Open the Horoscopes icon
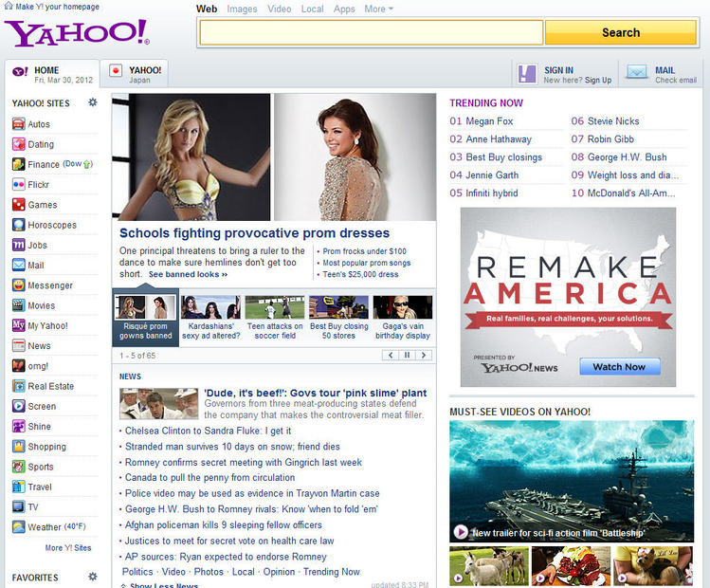This screenshot has width=710, height=588. pyautogui.click(x=19, y=225)
